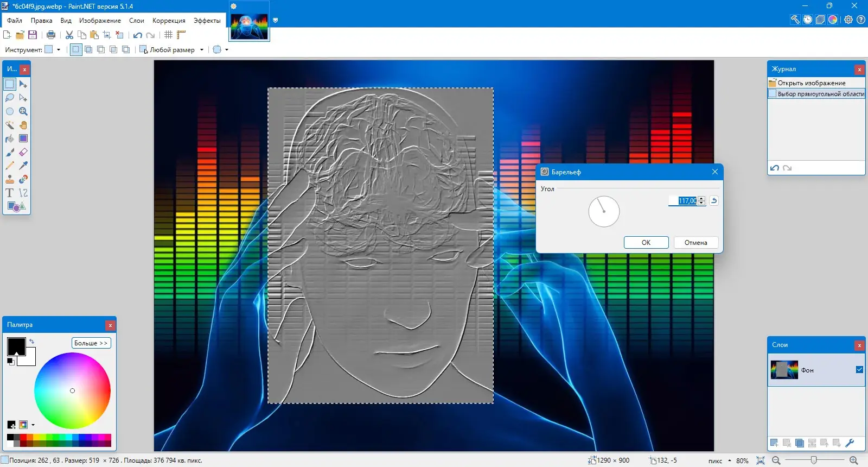Viewport: 868px width, 467px height.
Task: Click the Undo arrow in the main toolbar
Action: [x=138, y=35]
